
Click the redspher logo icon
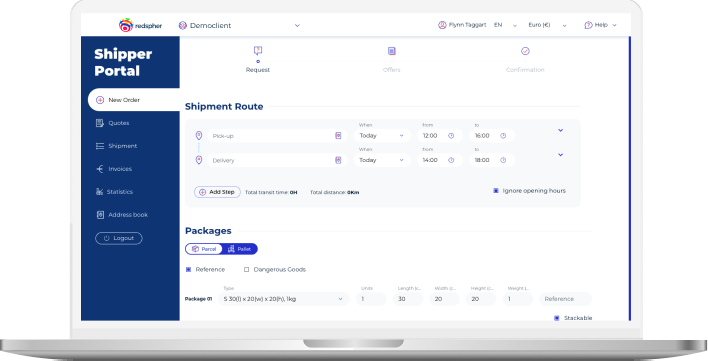click(x=126, y=25)
